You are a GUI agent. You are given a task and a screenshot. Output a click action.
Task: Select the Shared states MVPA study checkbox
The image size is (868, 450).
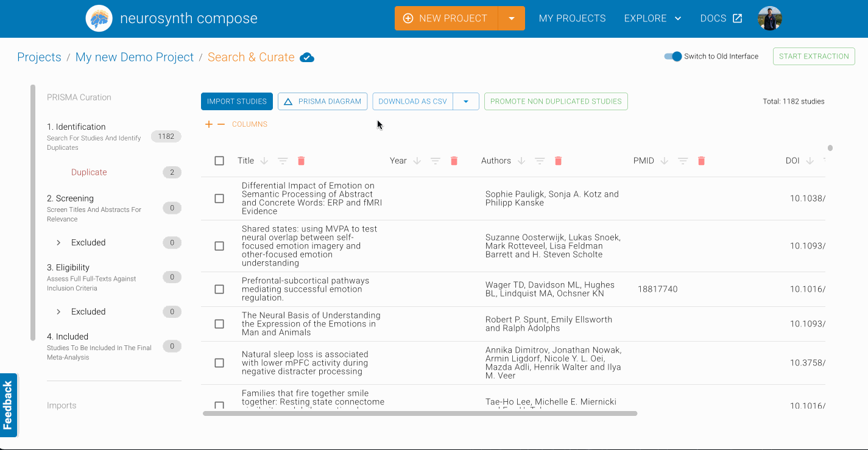pyautogui.click(x=219, y=246)
